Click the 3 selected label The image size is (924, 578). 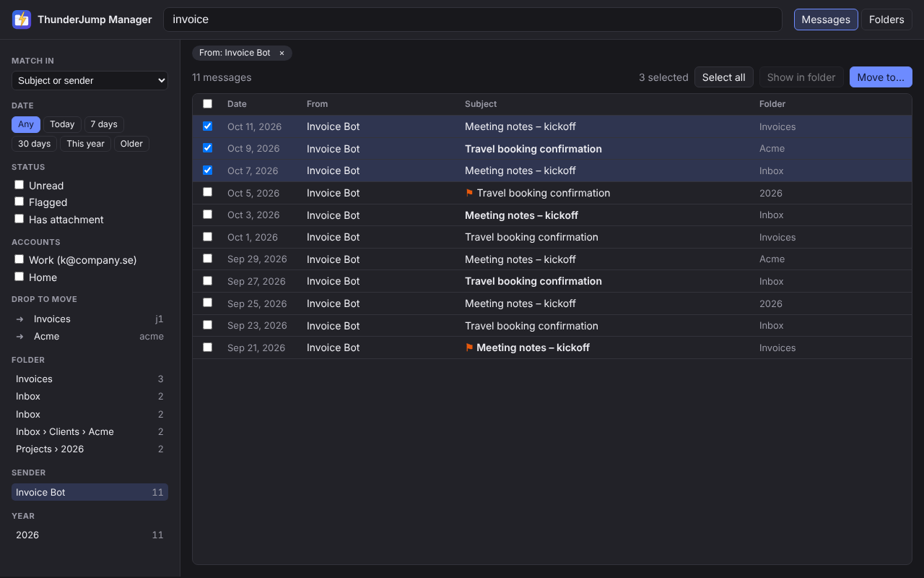(x=663, y=77)
